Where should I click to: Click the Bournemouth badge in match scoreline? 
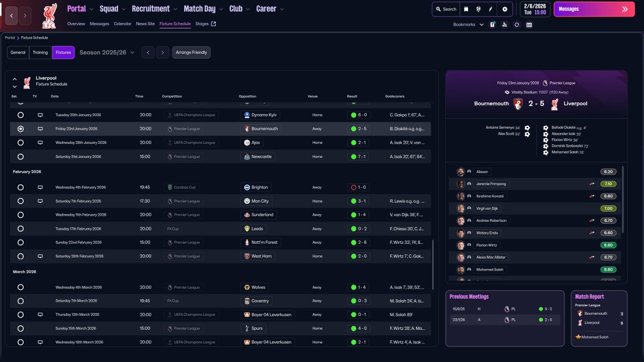click(518, 104)
